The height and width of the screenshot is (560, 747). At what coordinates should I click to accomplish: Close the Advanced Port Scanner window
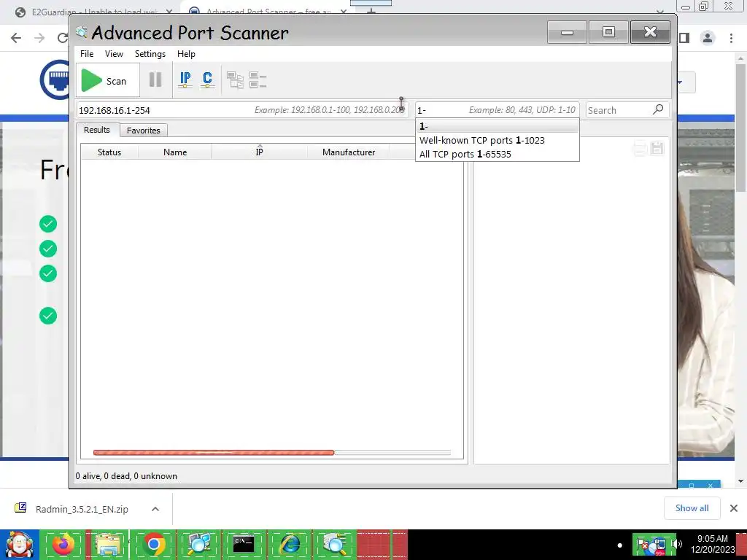pyautogui.click(x=650, y=32)
